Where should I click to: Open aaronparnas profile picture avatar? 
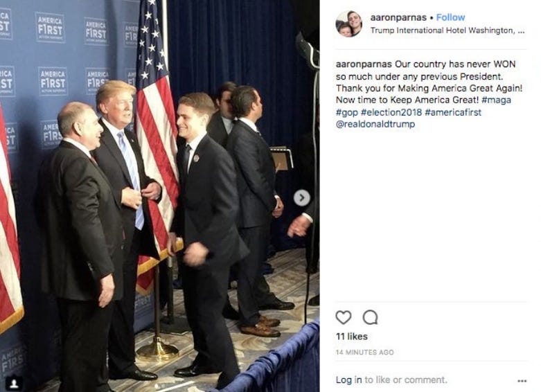(x=349, y=24)
